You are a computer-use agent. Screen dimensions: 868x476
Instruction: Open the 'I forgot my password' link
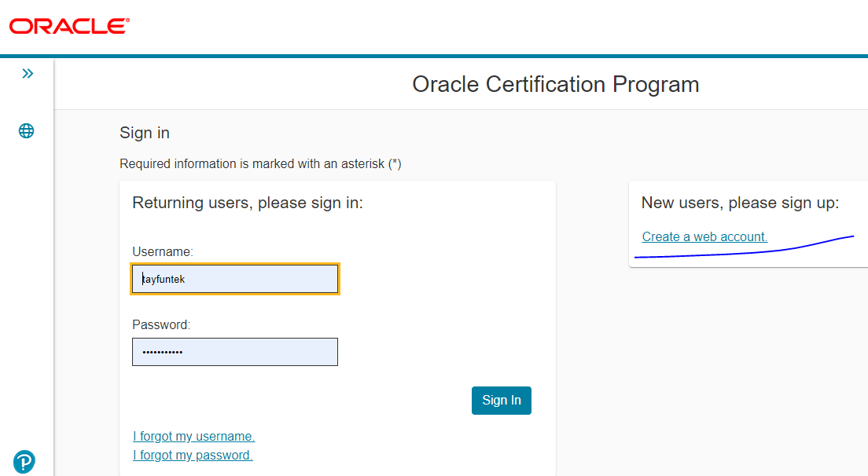coord(193,456)
